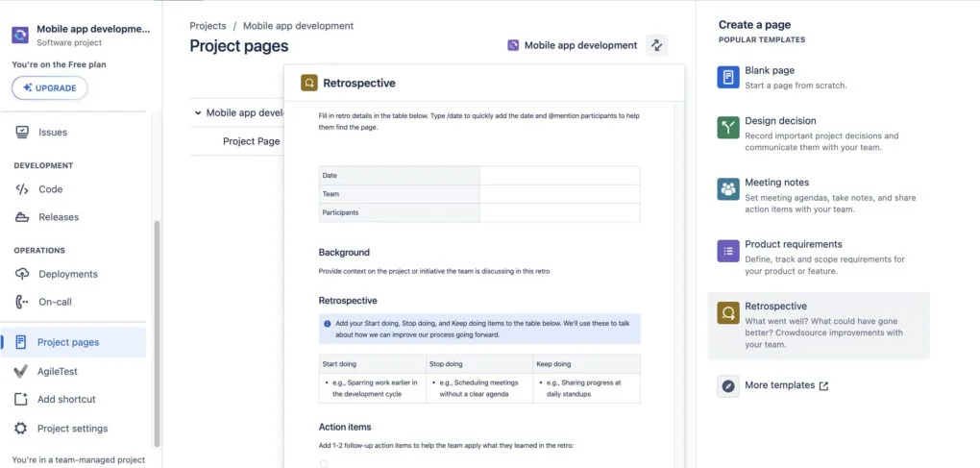Click the Blank page template icon
Viewport: 980px width, 468px height.
coord(728,78)
